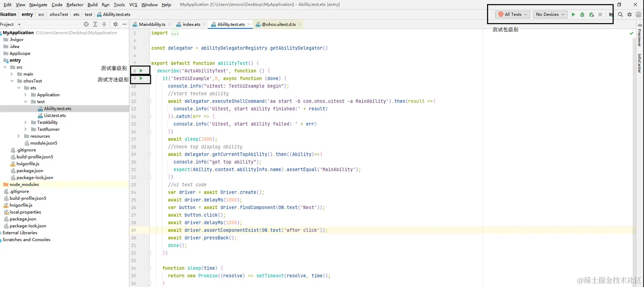Switch to the index.ets tab
Image resolution: width=644 pixels, height=287 pixels.
pyautogui.click(x=191, y=24)
